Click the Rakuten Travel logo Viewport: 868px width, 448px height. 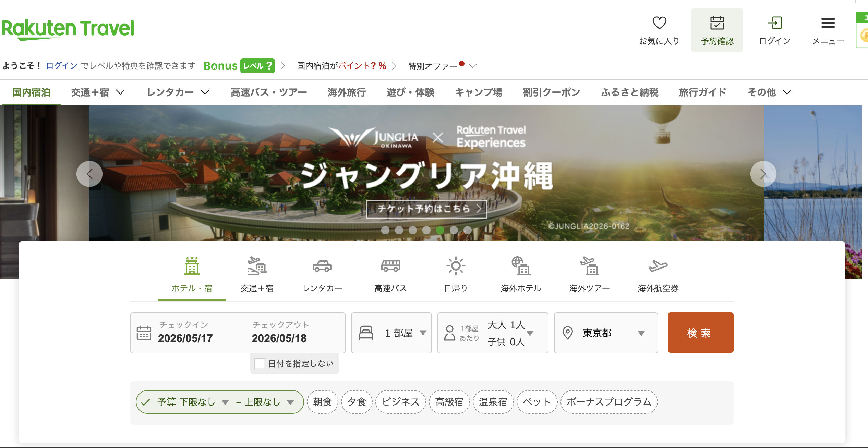point(68,29)
